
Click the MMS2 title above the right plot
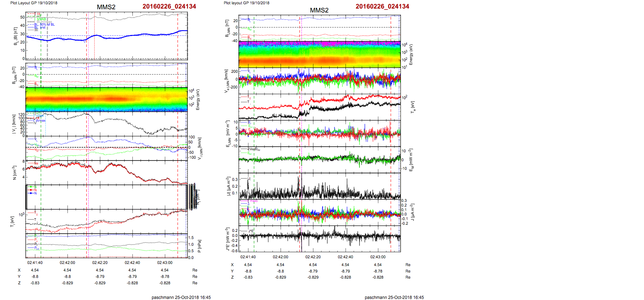point(319,10)
